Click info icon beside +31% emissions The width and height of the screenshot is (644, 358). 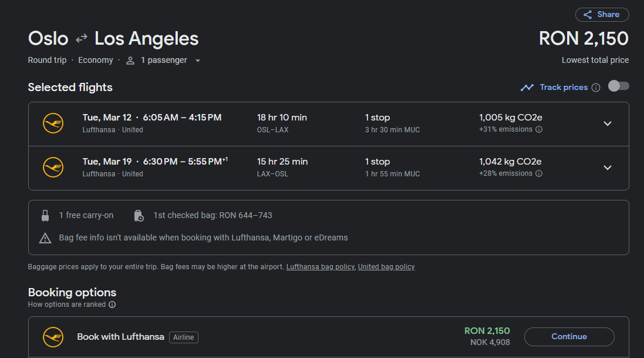coord(539,129)
